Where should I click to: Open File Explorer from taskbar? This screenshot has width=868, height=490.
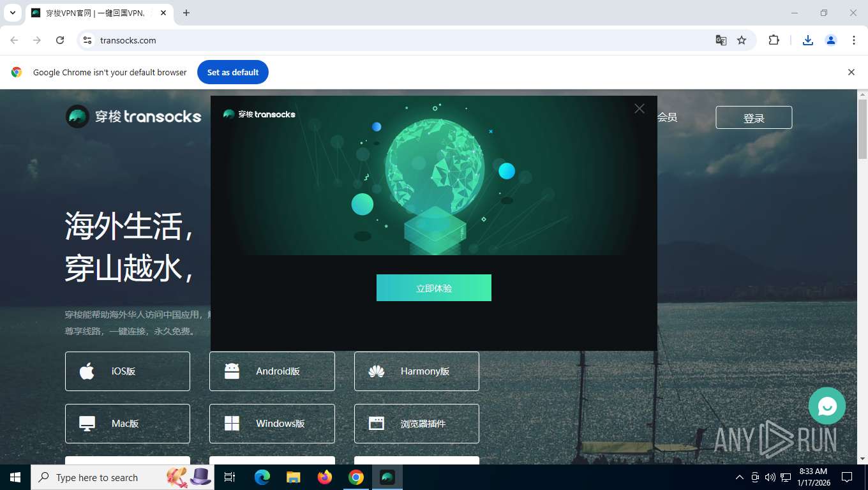point(293,477)
